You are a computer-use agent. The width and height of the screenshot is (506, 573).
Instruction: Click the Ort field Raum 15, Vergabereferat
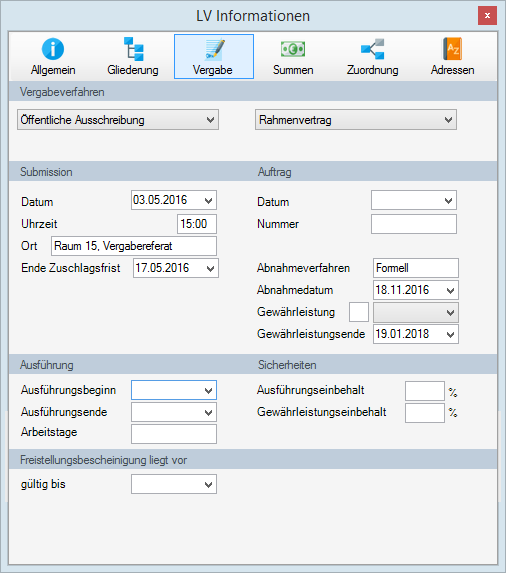point(134,246)
